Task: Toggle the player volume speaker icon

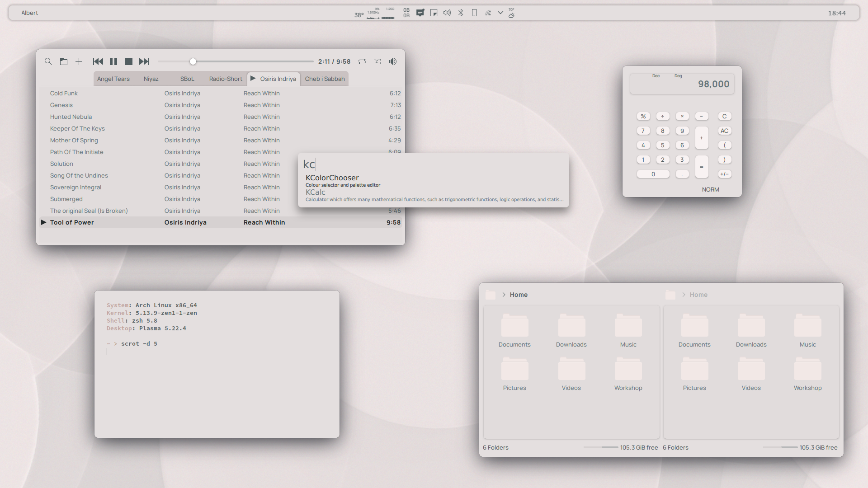Action: coord(393,61)
